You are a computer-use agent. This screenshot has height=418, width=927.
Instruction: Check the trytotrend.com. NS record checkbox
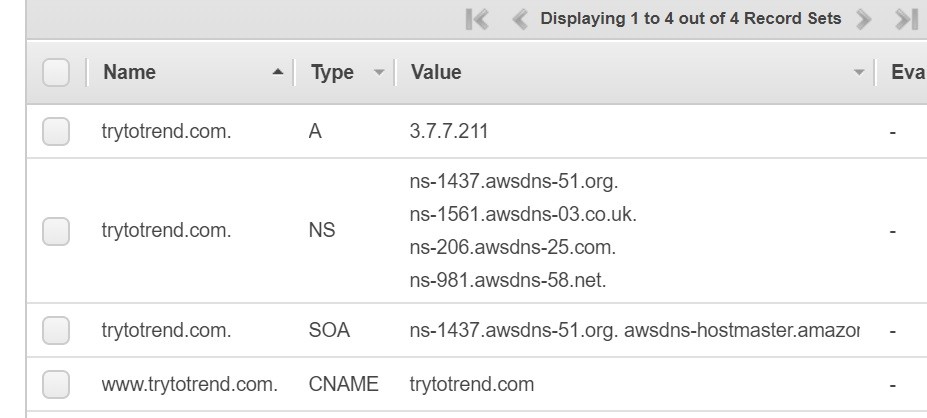56,231
